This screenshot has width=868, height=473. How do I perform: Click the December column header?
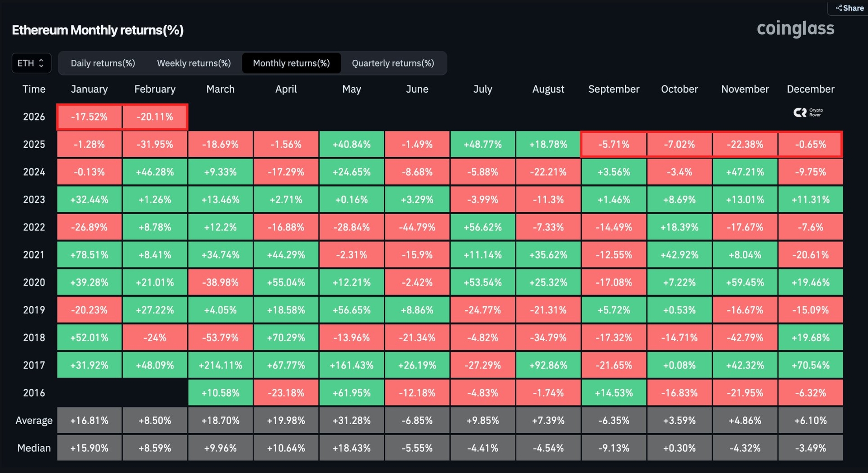pos(810,89)
